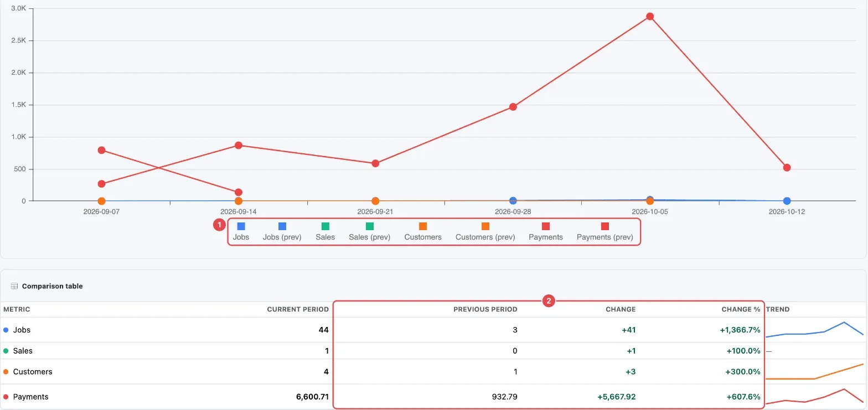Select the Payments row label
868x410 pixels.
point(30,397)
